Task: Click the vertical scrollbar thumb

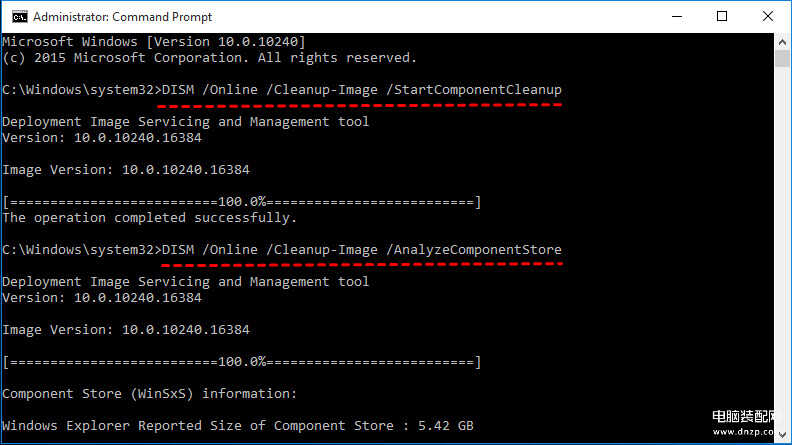Action: pyautogui.click(x=782, y=59)
